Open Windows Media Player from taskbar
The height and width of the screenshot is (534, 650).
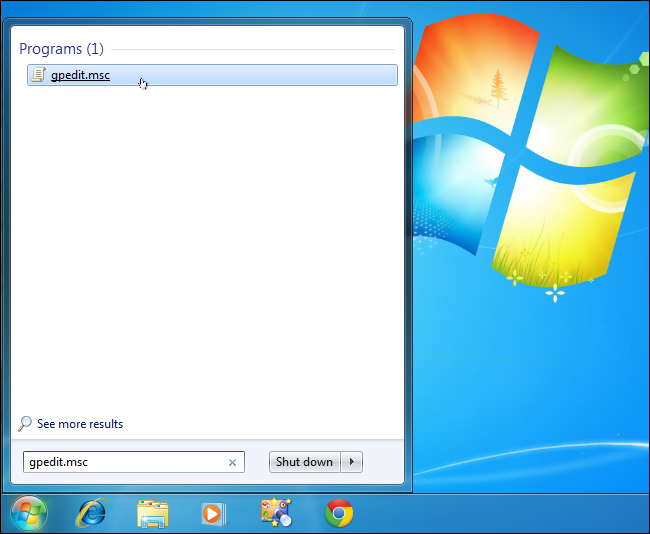point(214,514)
